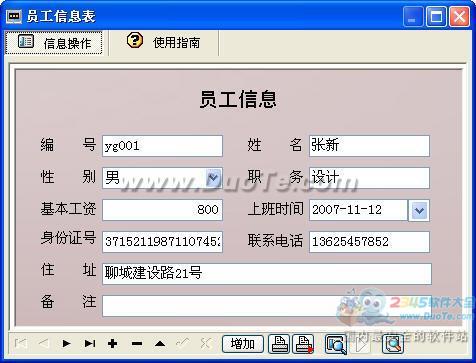The width and height of the screenshot is (476, 363).
Task: Close the 员工信息表 window
Action: [459, 16]
